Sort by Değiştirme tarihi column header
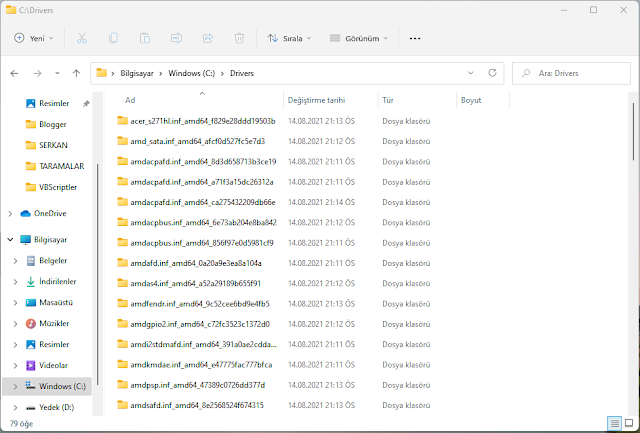 tap(331, 100)
